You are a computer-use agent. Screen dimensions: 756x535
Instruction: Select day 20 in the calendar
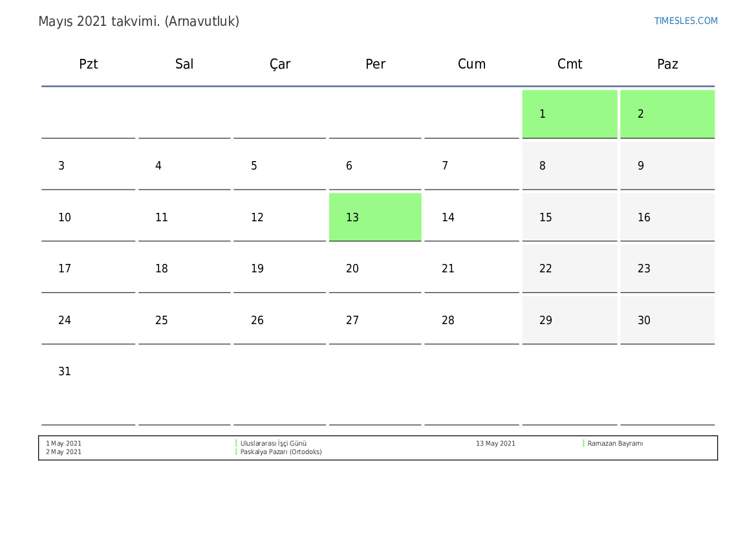(352, 268)
